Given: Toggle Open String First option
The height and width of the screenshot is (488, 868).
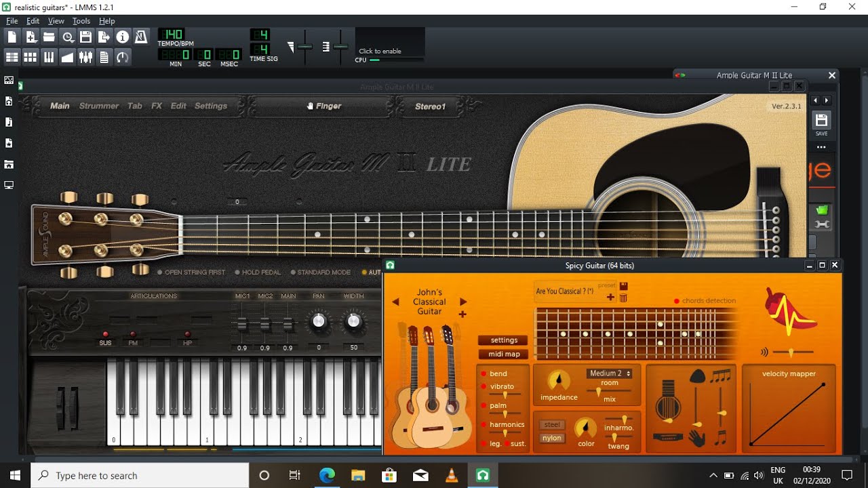Looking at the screenshot, I should point(191,272).
